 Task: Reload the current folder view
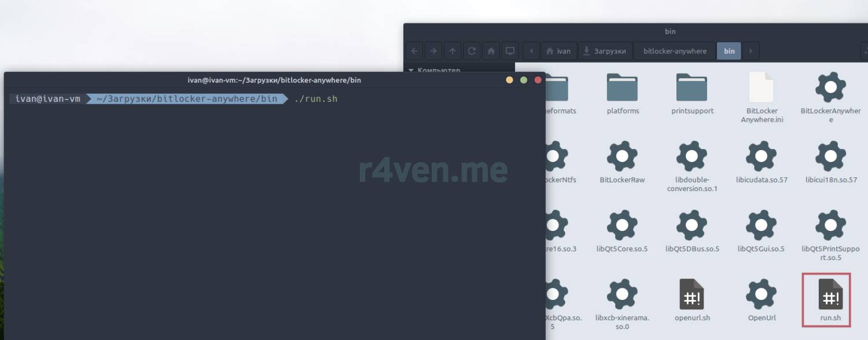[472, 51]
